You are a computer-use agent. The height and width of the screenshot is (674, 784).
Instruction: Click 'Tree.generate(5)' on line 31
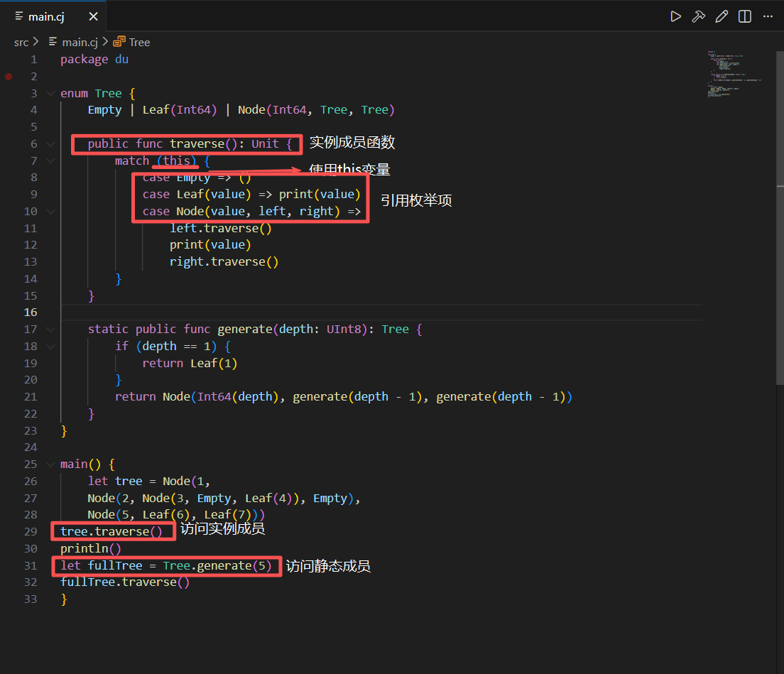(x=217, y=566)
